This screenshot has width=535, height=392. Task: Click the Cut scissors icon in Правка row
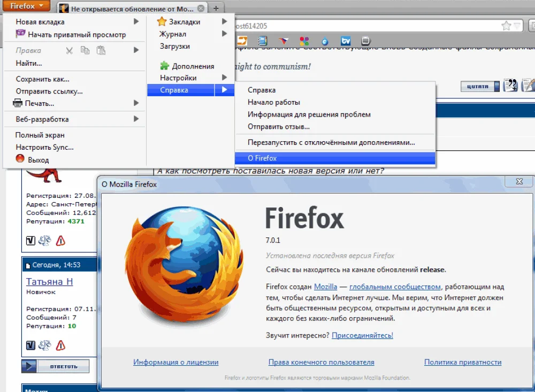tap(69, 50)
